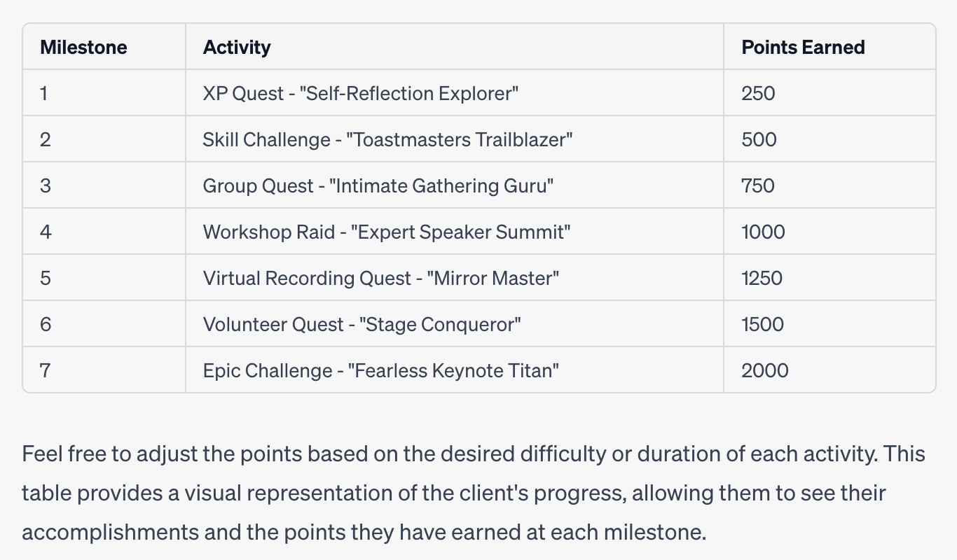Click the "Expert Speaker Summit" Workshop Raid cell
The height and width of the screenshot is (560, 957).
(387, 232)
